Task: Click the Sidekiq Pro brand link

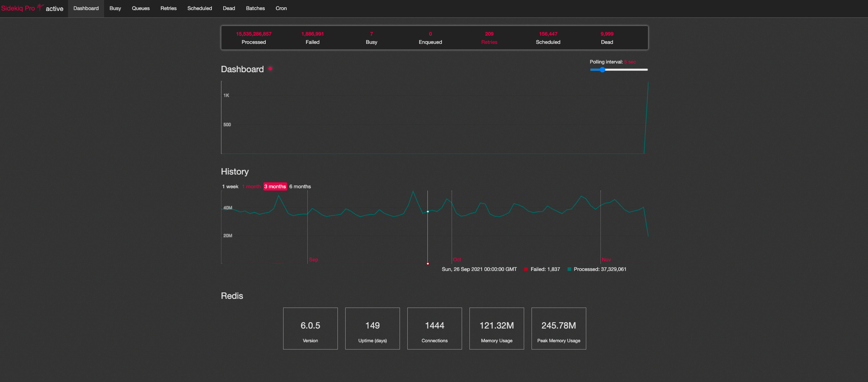Action: coord(18,8)
